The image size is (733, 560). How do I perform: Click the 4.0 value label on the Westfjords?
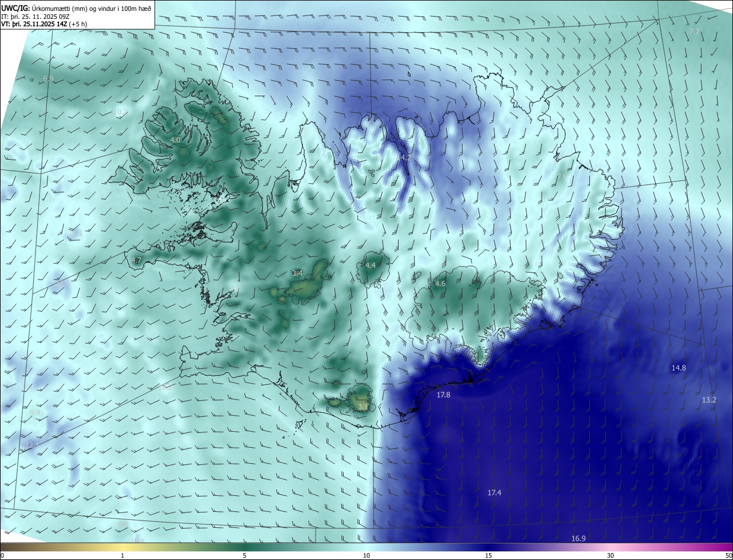point(176,140)
